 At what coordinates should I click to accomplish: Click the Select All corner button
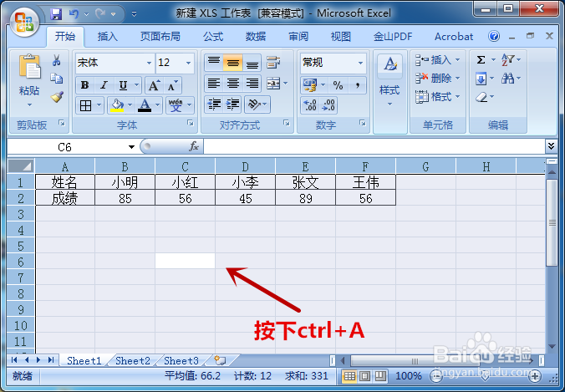coord(21,166)
